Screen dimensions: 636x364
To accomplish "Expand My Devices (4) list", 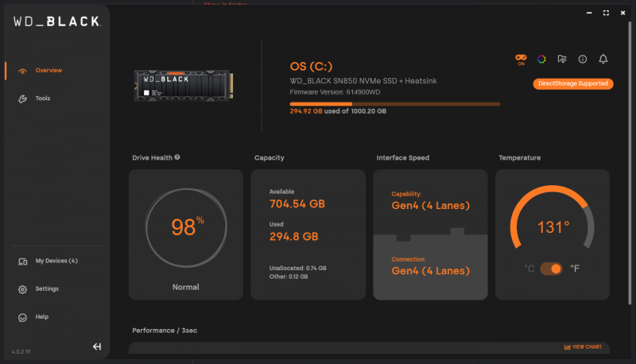I will 56,261.
